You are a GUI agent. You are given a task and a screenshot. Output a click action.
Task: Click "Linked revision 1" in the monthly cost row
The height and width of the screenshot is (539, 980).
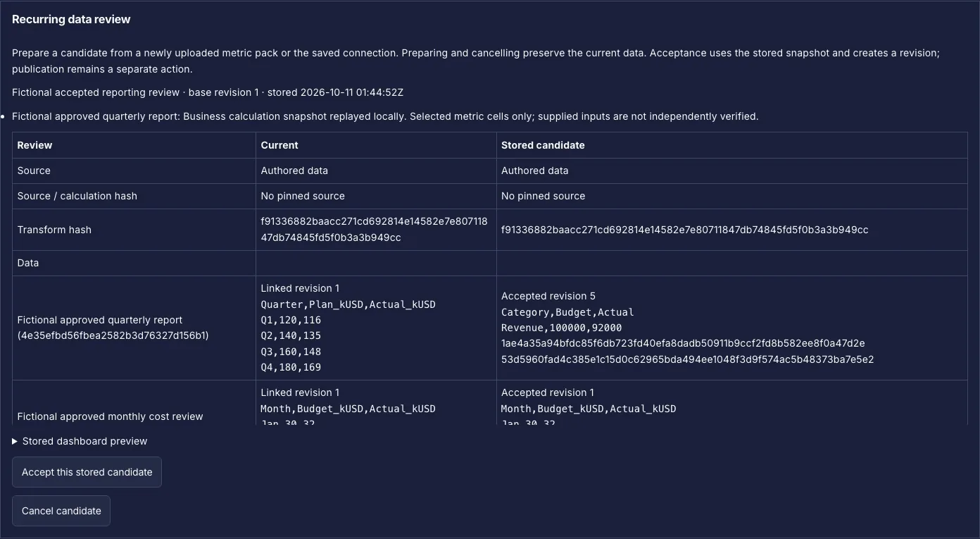[x=300, y=392]
